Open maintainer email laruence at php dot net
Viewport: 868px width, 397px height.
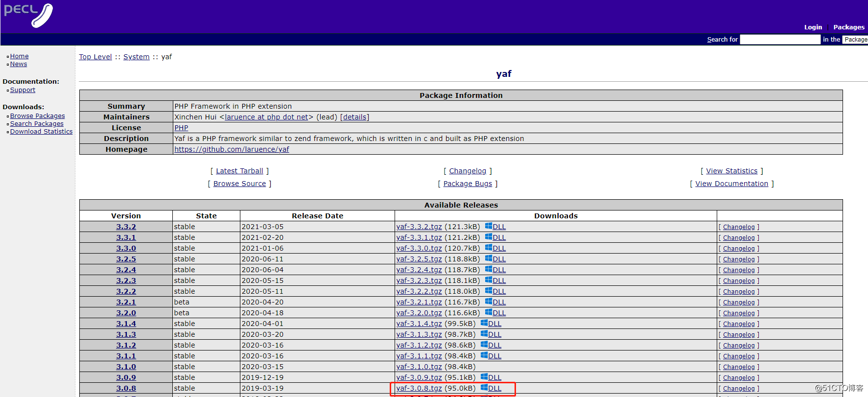pos(266,117)
